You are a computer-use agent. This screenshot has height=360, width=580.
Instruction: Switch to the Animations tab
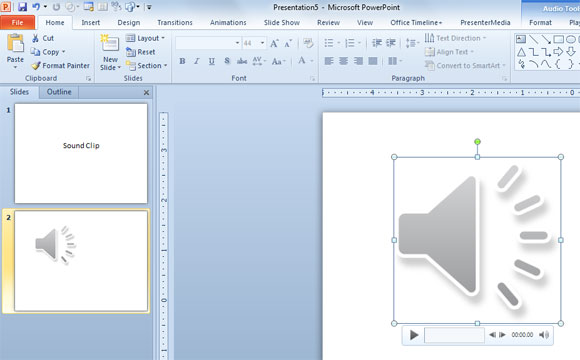[228, 23]
